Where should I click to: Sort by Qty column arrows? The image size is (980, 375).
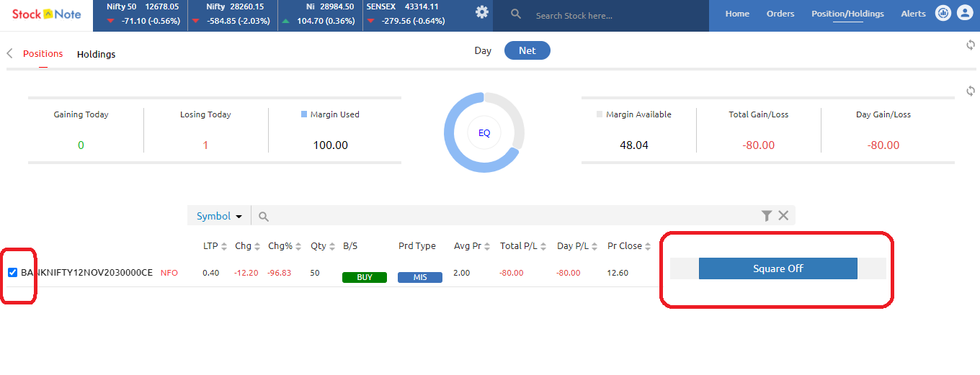tap(332, 246)
